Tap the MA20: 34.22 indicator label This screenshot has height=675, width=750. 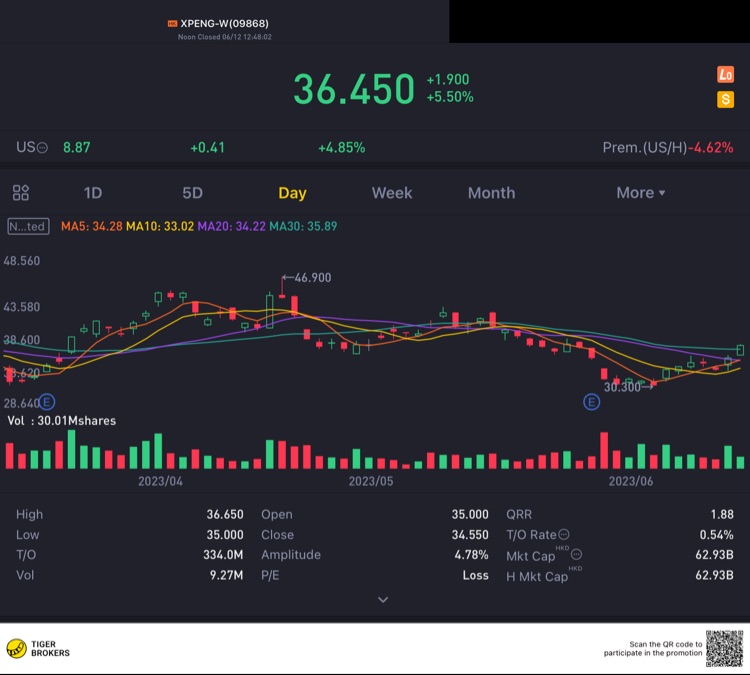232,226
